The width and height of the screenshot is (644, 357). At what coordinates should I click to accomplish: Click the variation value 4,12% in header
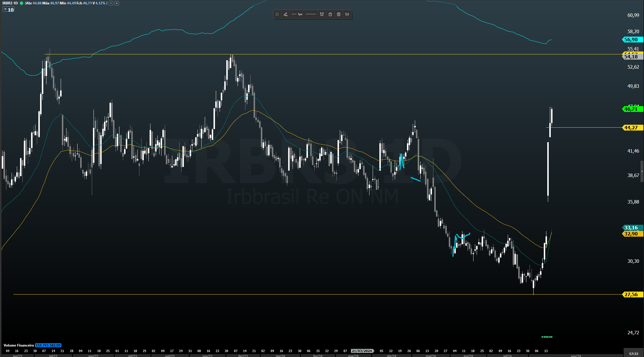101,3
